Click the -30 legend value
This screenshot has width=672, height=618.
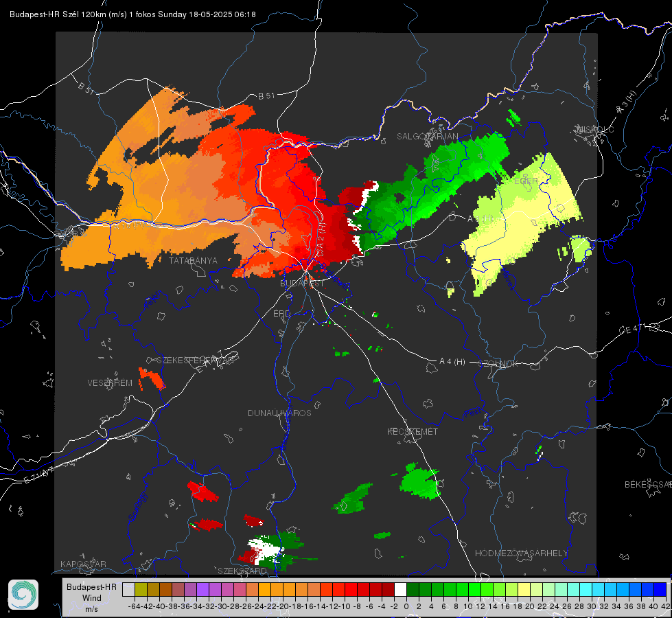pyautogui.click(x=221, y=606)
